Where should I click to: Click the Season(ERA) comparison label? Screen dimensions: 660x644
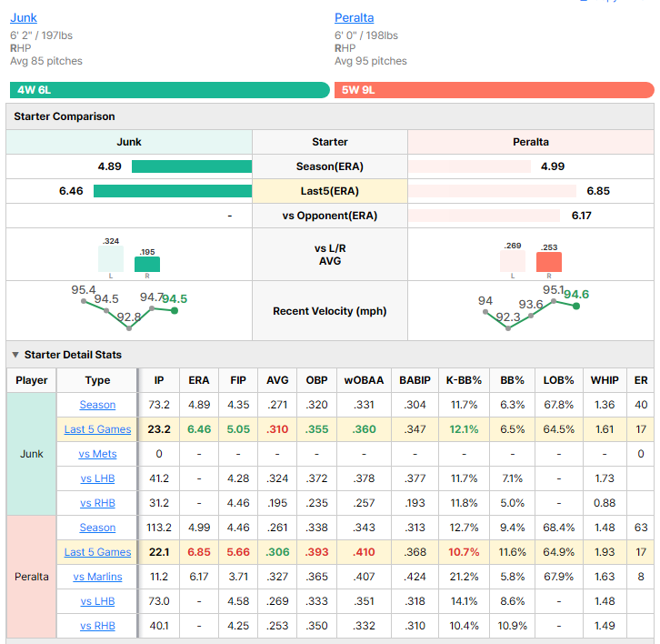point(330,166)
